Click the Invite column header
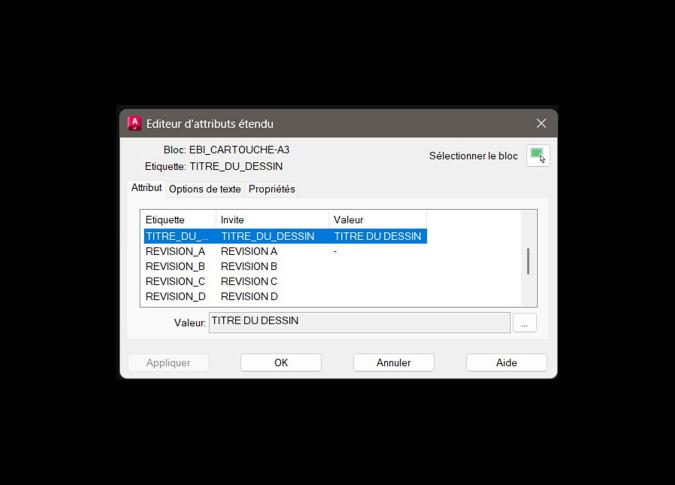This screenshot has height=485, width=675. click(x=271, y=219)
